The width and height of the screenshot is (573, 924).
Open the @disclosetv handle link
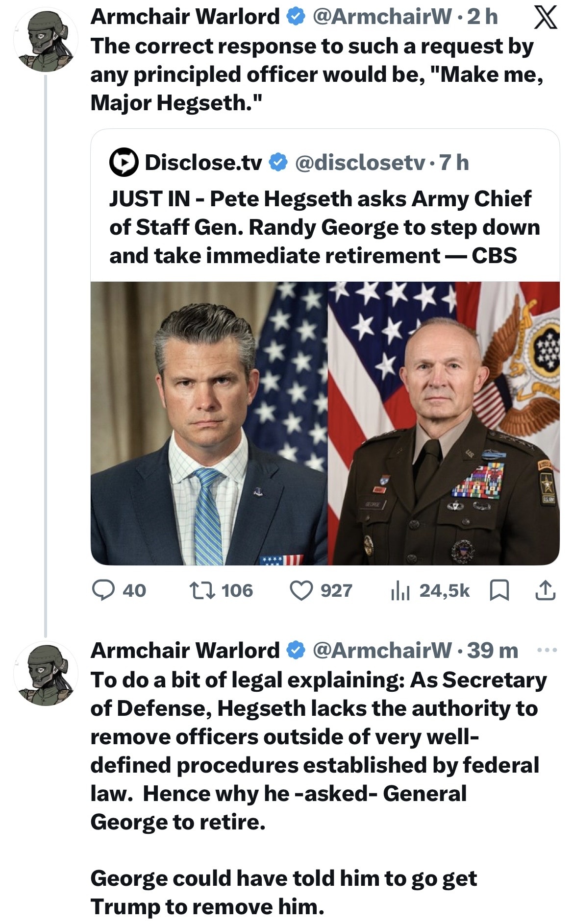(360, 162)
